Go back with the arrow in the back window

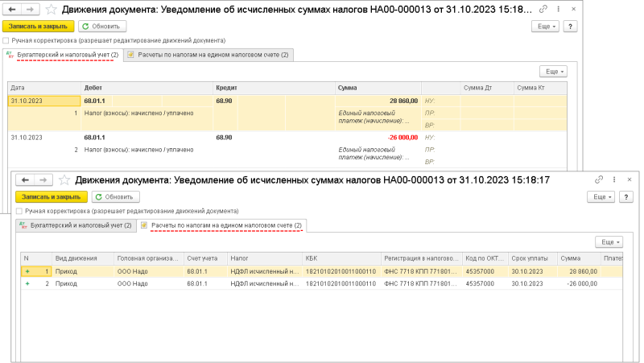(12, 9)
